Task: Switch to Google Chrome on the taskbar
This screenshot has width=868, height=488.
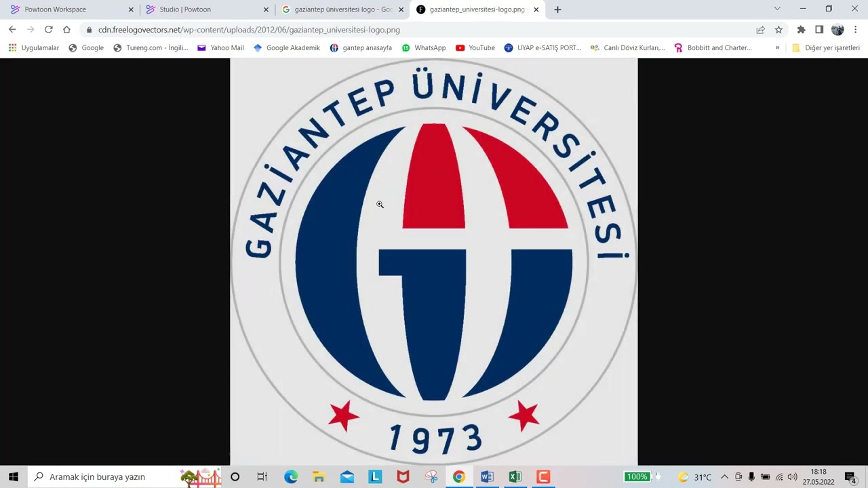Action: (x=459, y=476)
